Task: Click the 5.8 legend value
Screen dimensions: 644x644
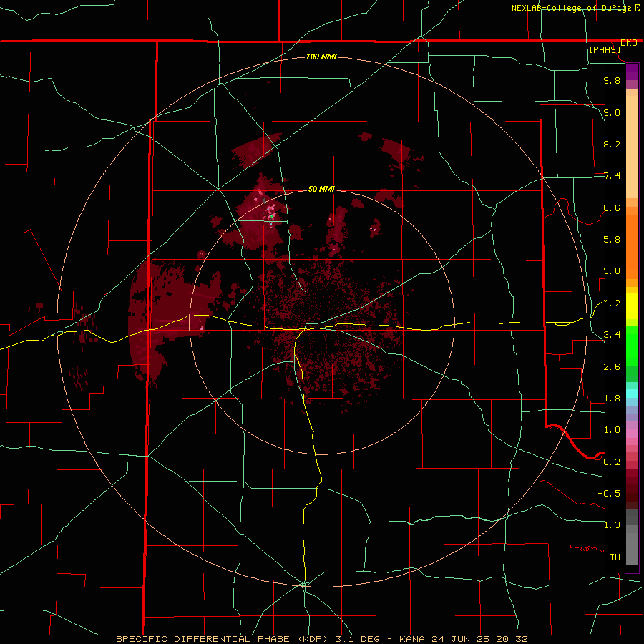Action: (612, 240)
